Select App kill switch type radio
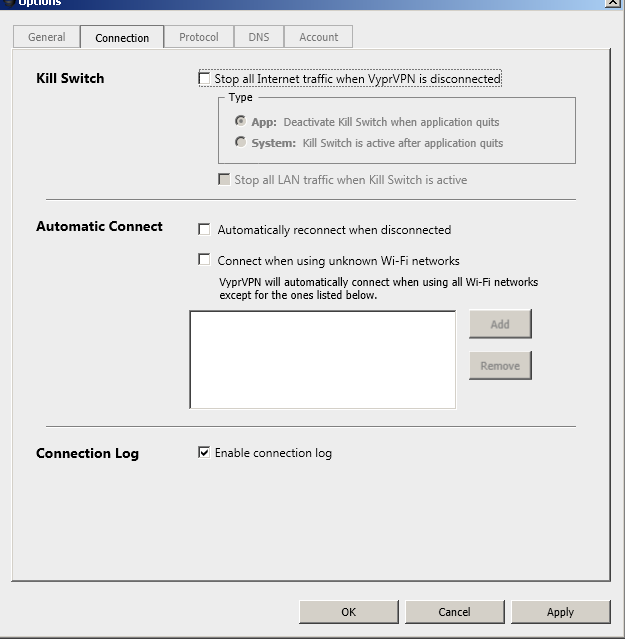Image resolution: width=625 pixels, height=639 pixels. pyautogui.click(x=240, y=121)
